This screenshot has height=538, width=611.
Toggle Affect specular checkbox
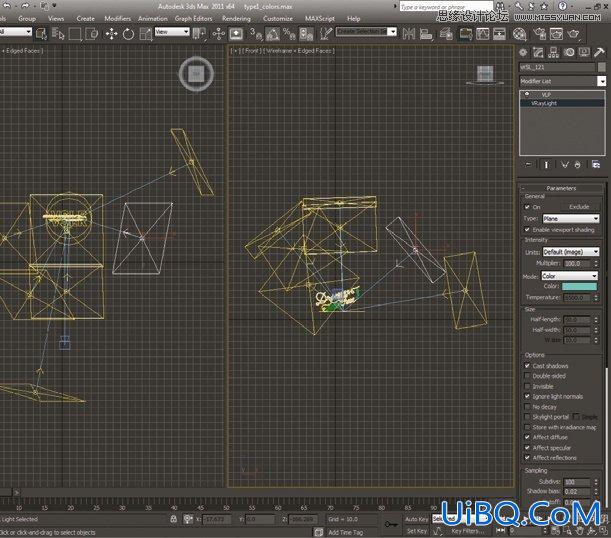pyautogui.click(x=527, y=448)
